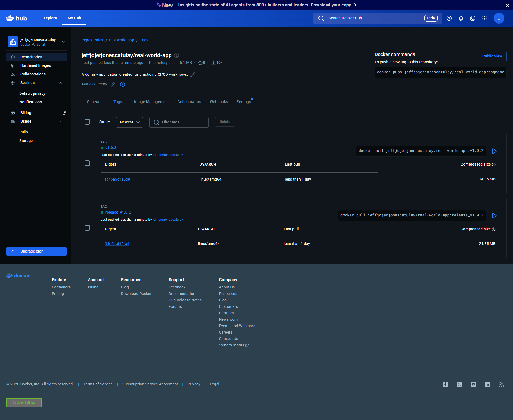The width and height of the screenshot is (513, 420).
Task: Run the v1.0.2 pull command play icon
Action: [494, 151]
